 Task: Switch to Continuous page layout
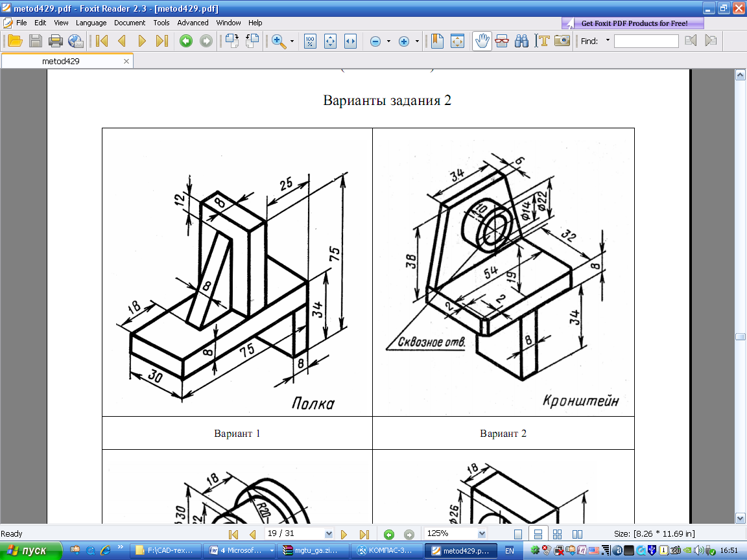pos(538,534)
